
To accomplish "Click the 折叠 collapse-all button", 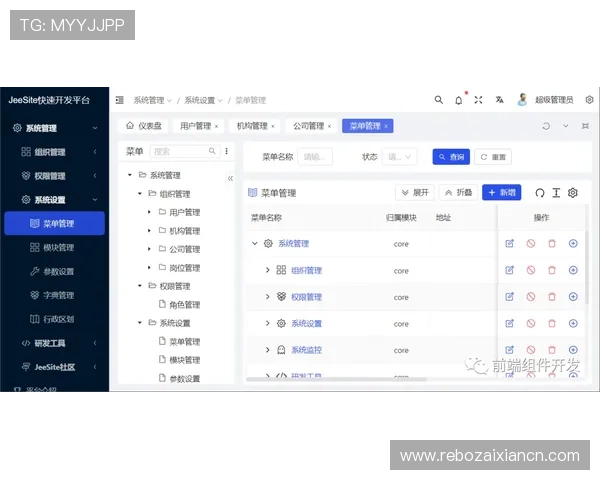I will (x=458, y=193).
